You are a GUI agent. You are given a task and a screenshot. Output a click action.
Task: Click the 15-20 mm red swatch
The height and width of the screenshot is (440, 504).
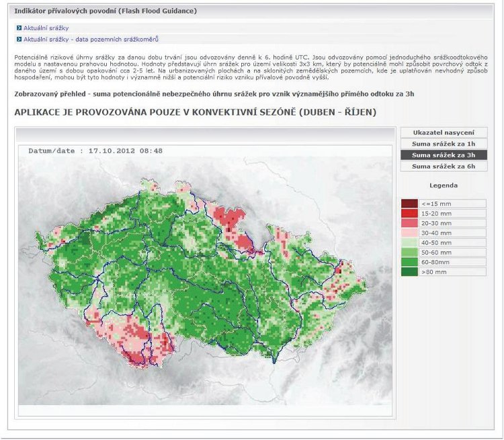(x=409, y=214)
